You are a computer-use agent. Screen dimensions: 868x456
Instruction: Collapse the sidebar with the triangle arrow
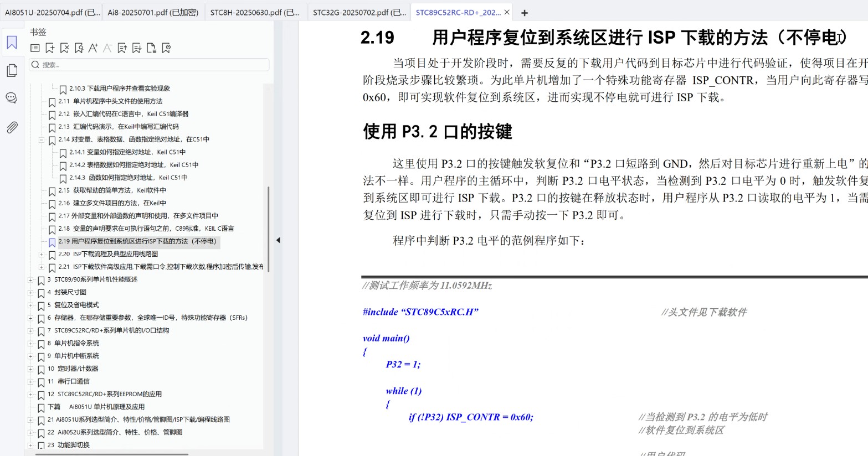pyautogui.click(x=278, y=240)
